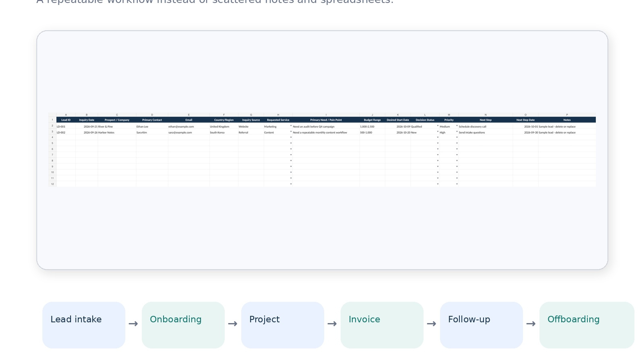Image resolution: width=644 pixels, height=362 pixels.
Task: Select the Lead intake workflow card
Action: (x=84, y=325)
